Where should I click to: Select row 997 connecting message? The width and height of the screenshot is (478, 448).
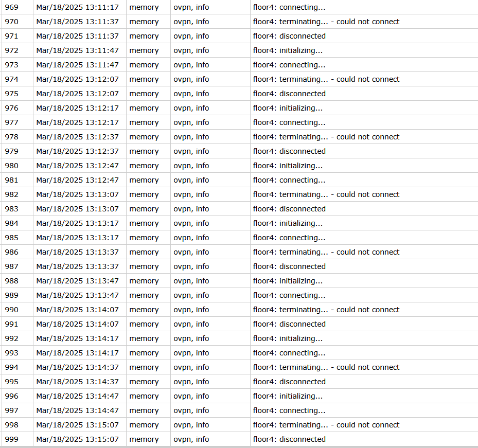pyautogui.click(x=289, y=410)
